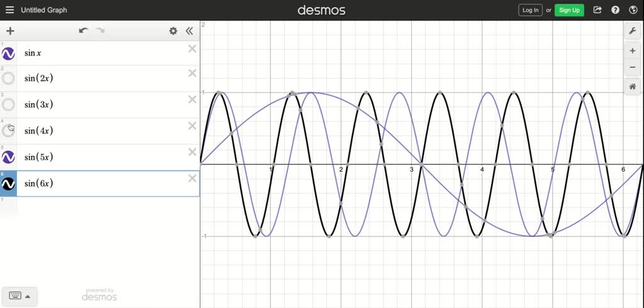This screenshot has width=644, height=308.
Task: Hide the sin x curve
Action: (x=8, y=53)
